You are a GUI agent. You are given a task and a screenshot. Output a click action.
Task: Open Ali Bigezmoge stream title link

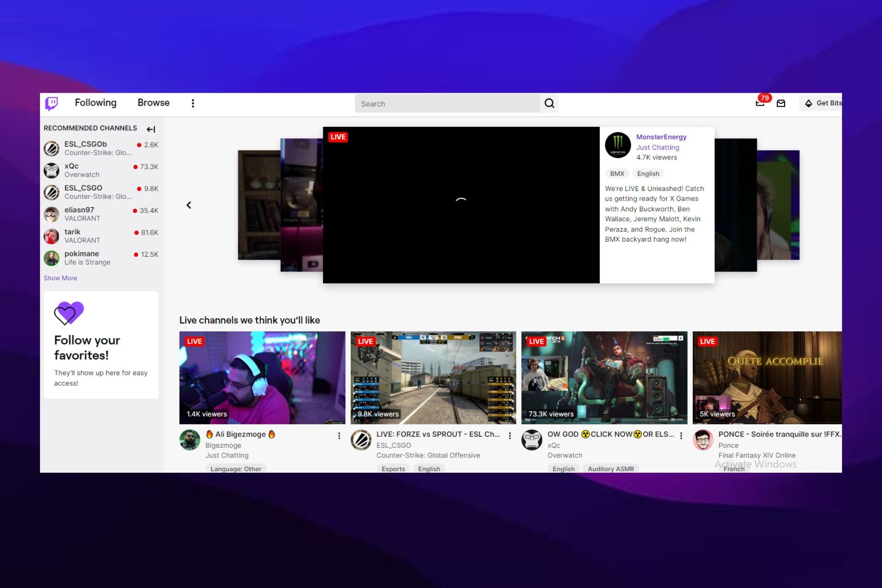tap(240, 434)
